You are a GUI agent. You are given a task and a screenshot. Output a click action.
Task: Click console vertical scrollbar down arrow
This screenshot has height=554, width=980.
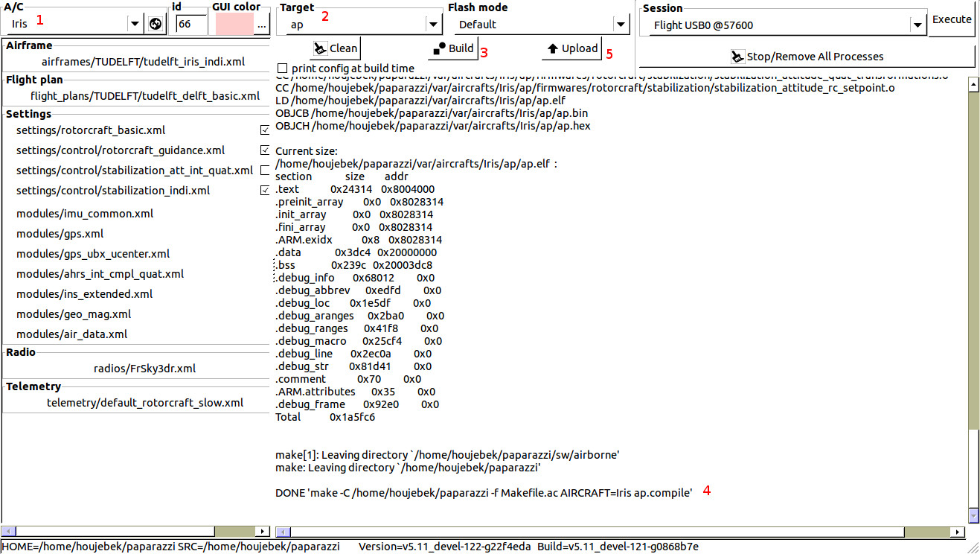(x=973, y=516)
